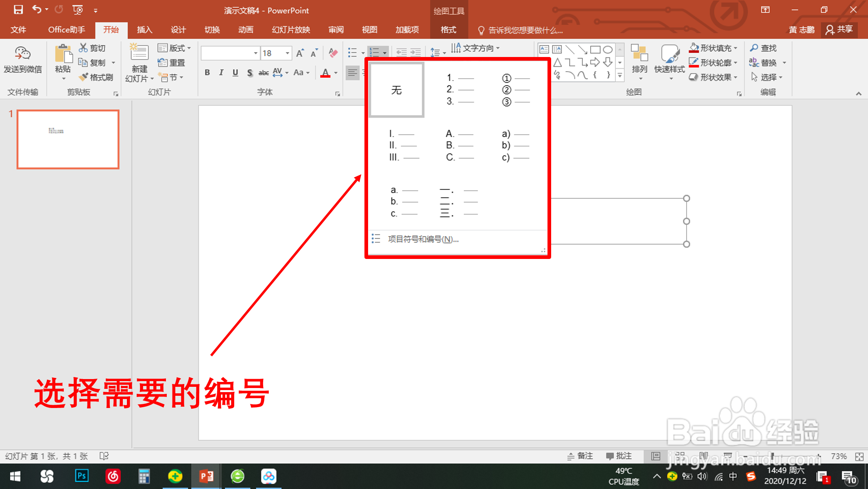Select the oval shape in shapes gallery
The height and width of the screenshot is (489, 868).
[x=608, y=50]
